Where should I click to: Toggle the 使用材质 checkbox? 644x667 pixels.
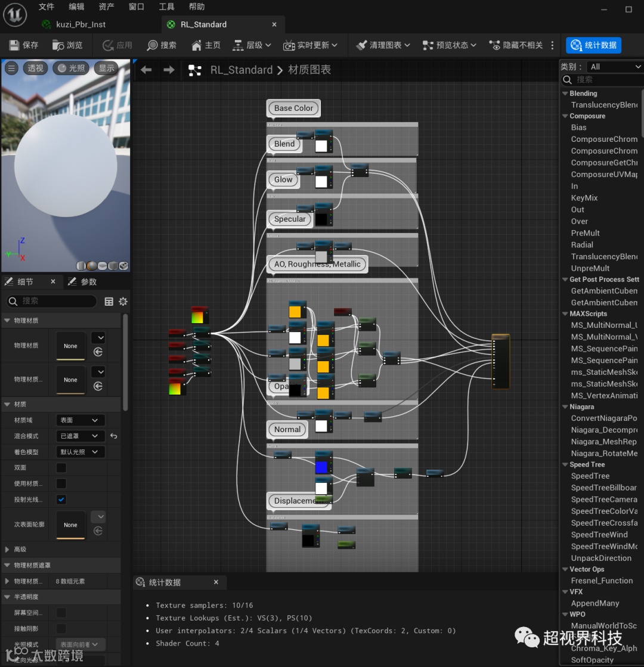[x=61, y=483]
